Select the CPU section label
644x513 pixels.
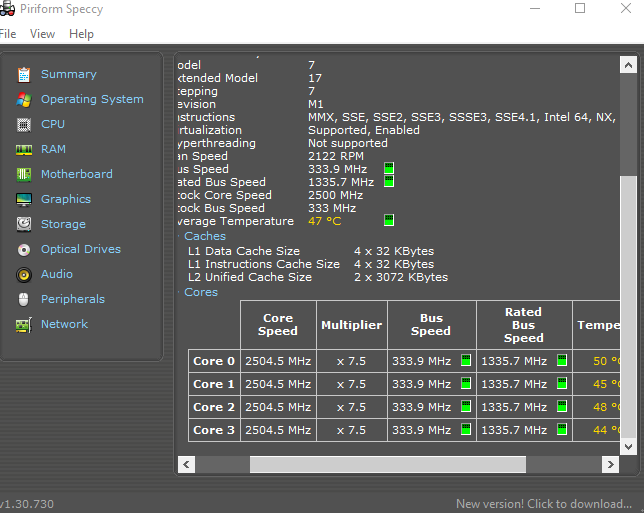[x=53, y=124]
